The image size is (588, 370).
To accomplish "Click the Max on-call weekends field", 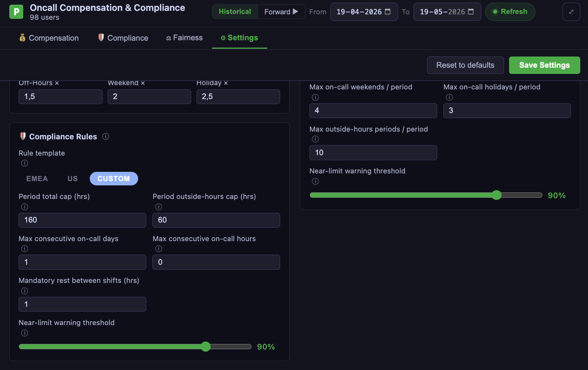I will point(373,111).
